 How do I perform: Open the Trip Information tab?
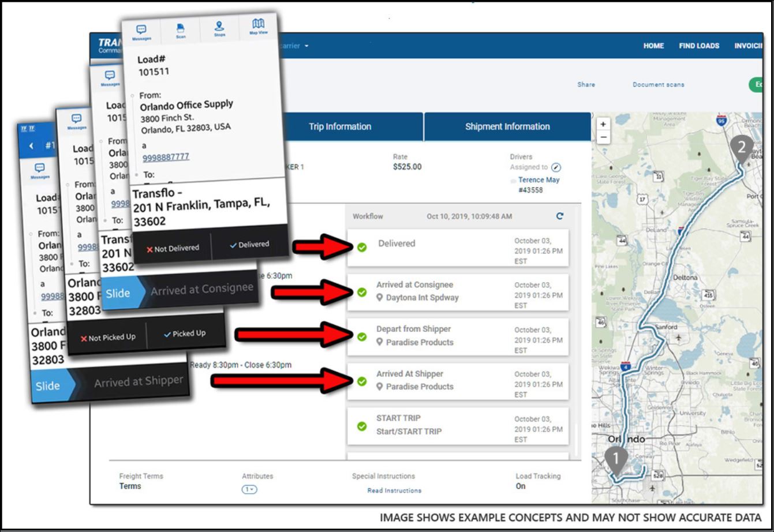pos(340,127)
